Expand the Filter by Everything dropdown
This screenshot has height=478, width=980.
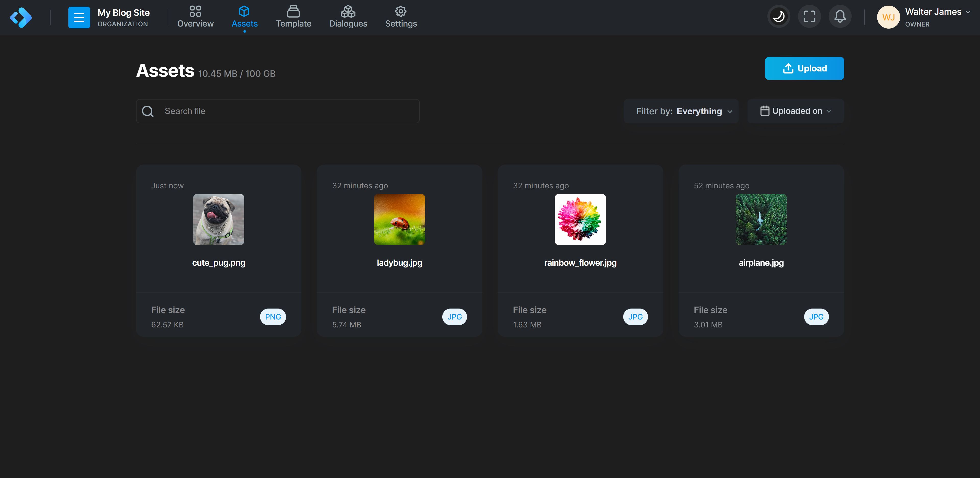pos(681,111)
